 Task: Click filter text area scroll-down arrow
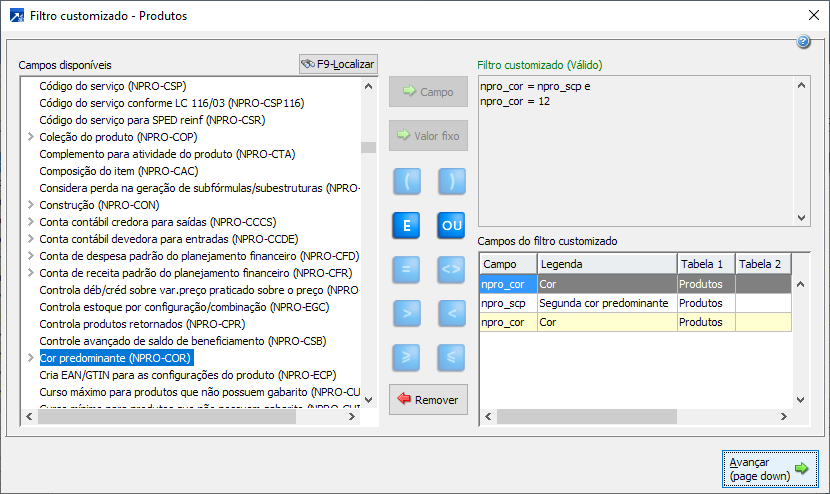[x=801, y=218]
